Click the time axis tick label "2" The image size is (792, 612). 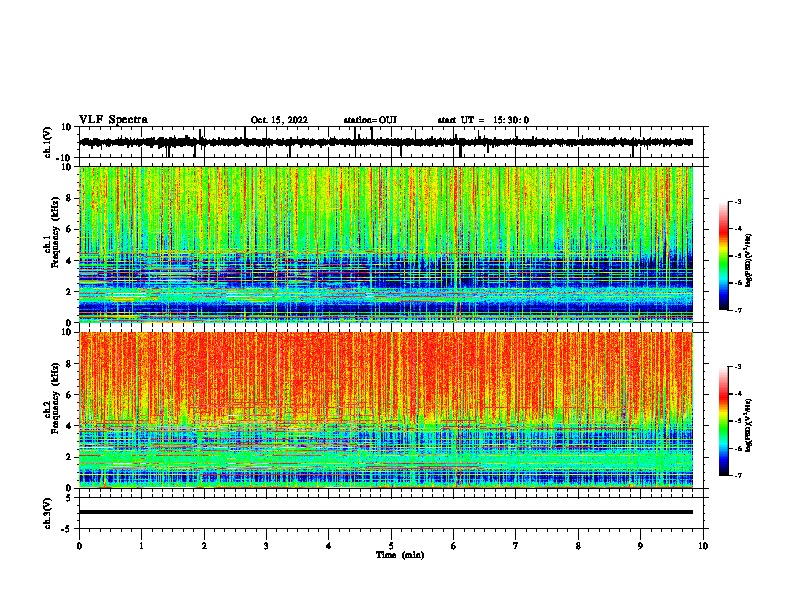coord(204,546)
